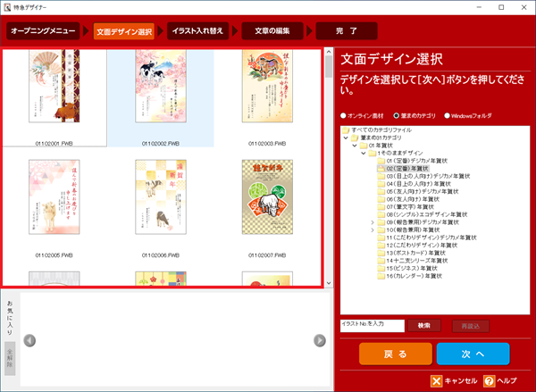
Task: Click the scrollbar down arrow of design list
Action: pos(329,283)
